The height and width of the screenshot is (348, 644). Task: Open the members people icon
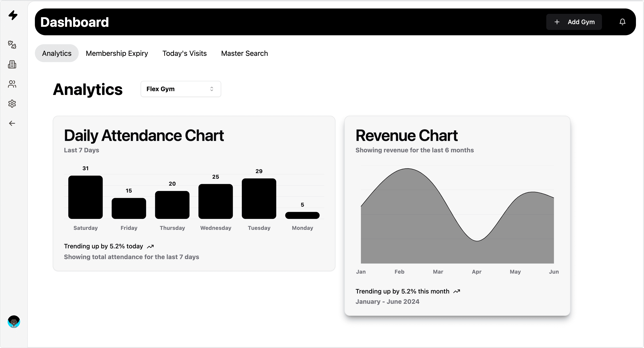[12, 84]
